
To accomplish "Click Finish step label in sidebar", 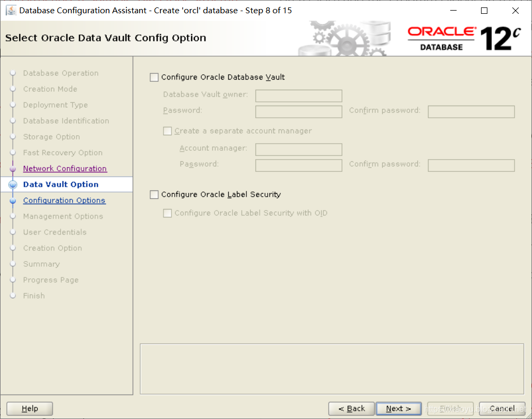I will (x=34, y=296).
